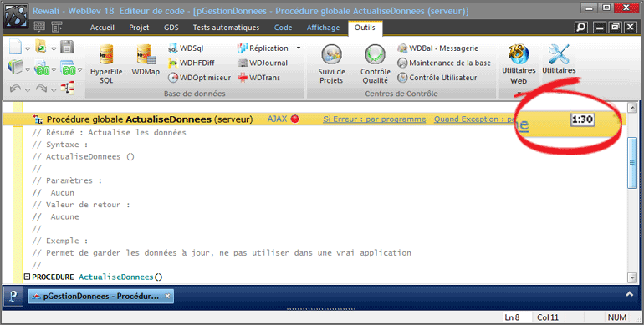
Task: Launch WDTrans tool
Action: pos(258,78)
